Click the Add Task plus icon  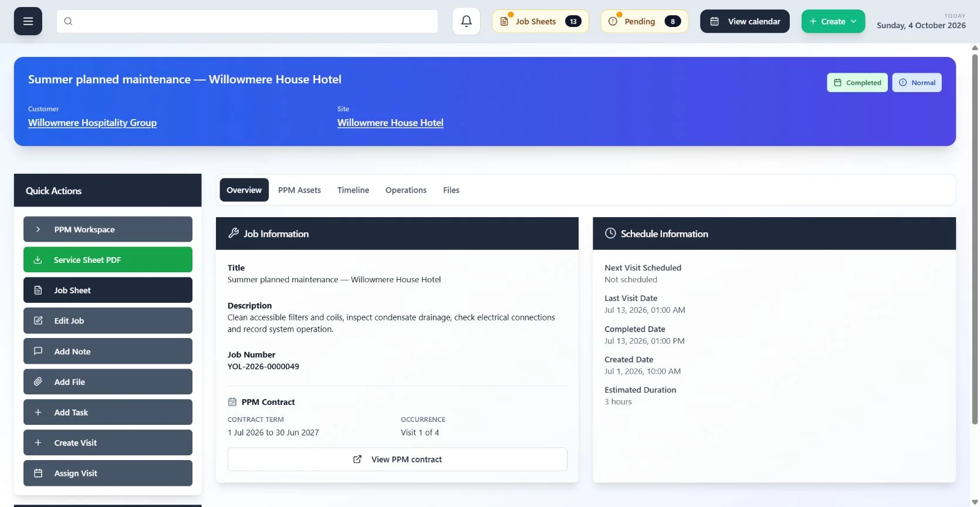click(38, 412)
